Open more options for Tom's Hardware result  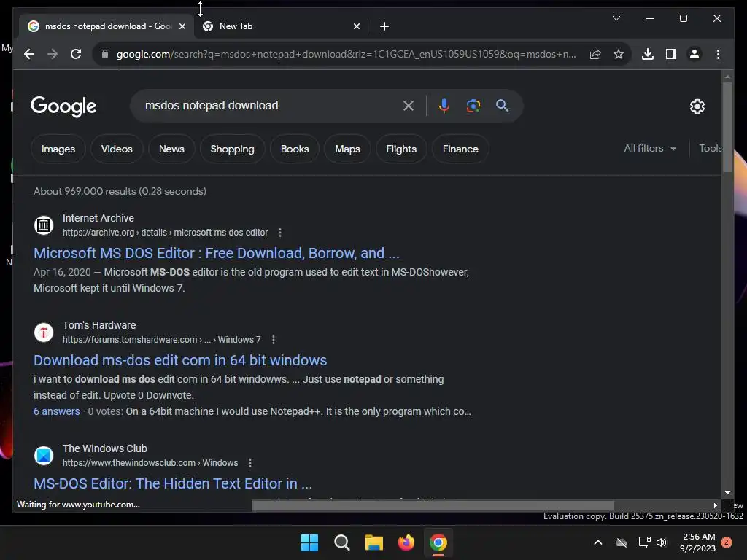coord(273,340)
